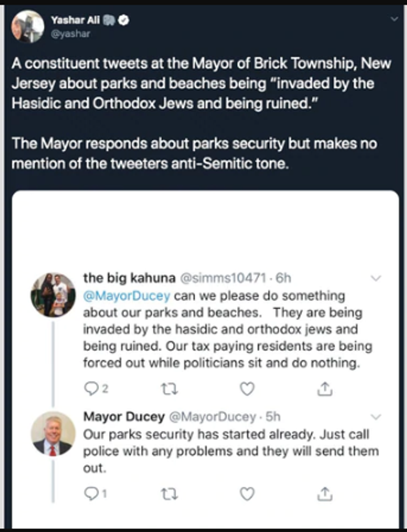Click the verified badge next to Yashar Ali

(124, 20)
